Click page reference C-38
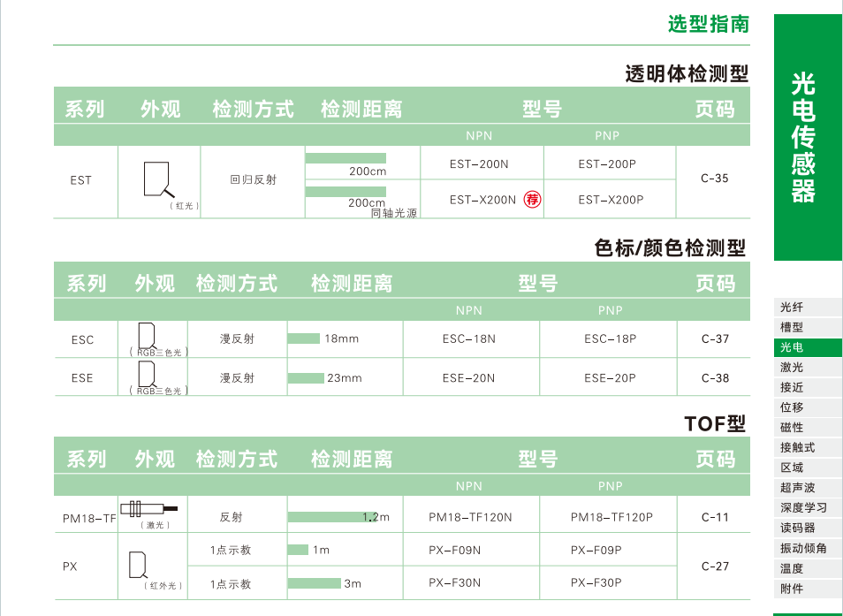843x616 pixels. tap(715, 378)
